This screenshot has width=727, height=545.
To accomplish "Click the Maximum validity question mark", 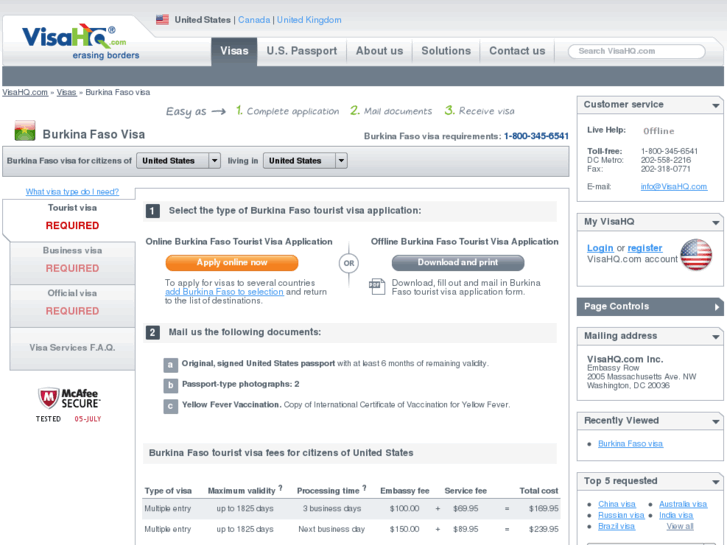I will click(x=280, y=488).
